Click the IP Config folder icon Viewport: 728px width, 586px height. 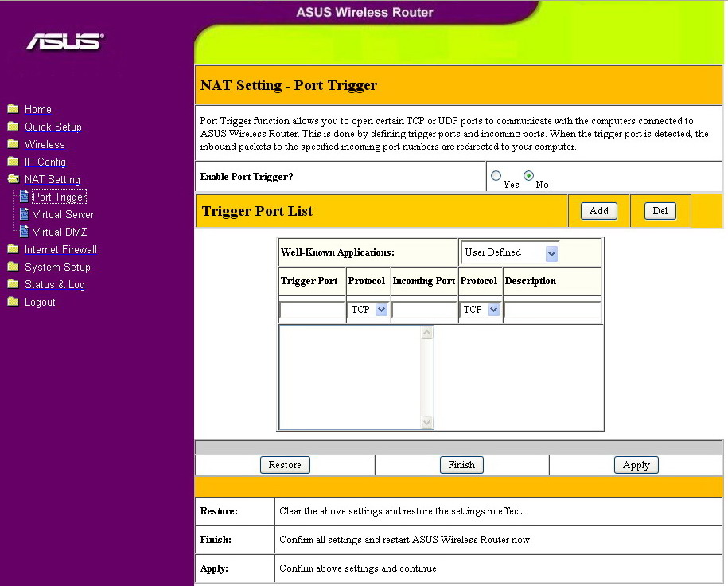coord(13,162)
